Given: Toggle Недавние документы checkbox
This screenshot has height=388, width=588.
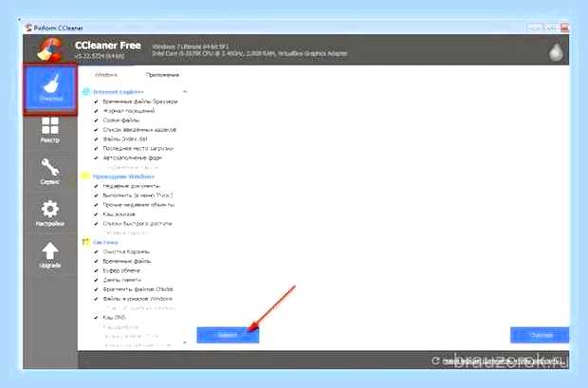Looking at the screenshot, I should pyautogui.click(x=96, y=186).
